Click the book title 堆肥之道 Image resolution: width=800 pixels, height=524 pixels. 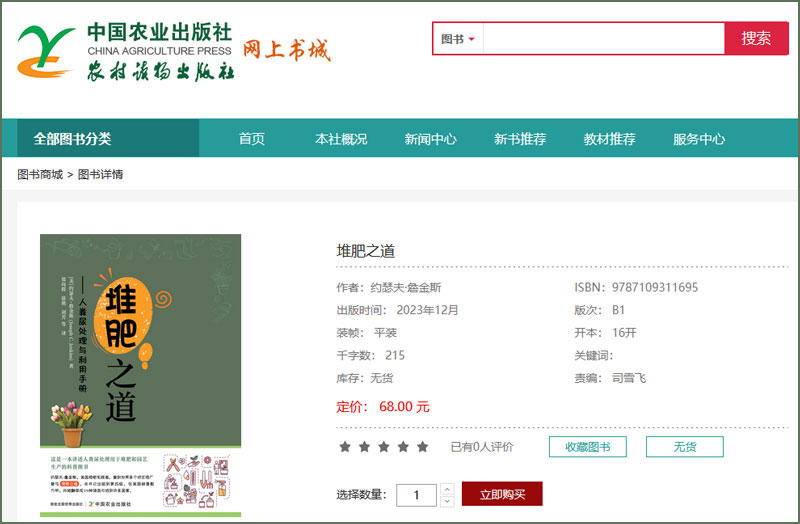pyautogui.click(x=365, y=251)
